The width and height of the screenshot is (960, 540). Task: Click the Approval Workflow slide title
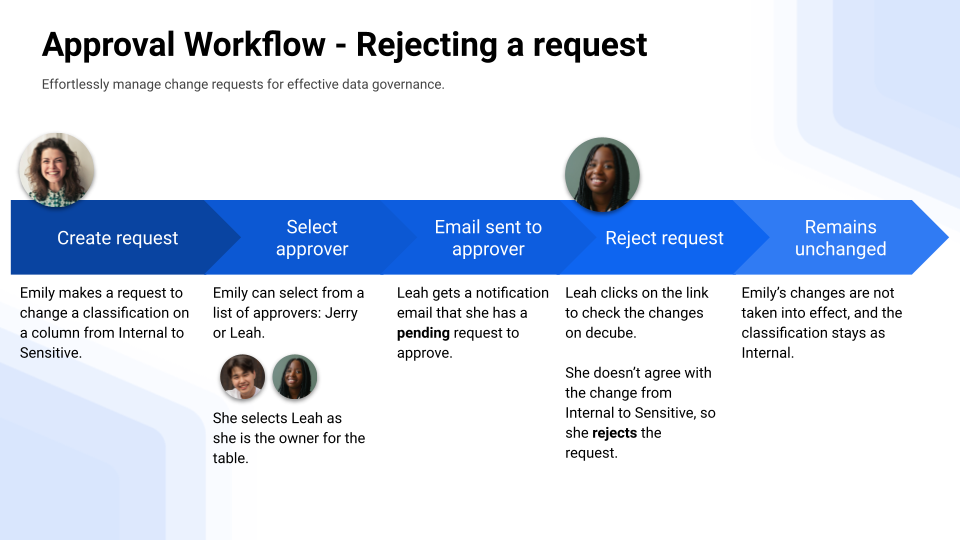pyautogui.click(x=344, y=45)
